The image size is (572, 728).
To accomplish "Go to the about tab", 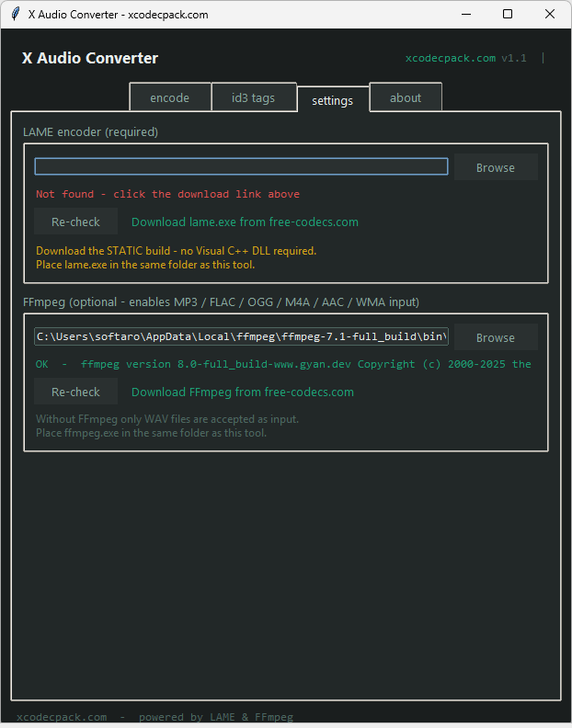I will 406,97.
